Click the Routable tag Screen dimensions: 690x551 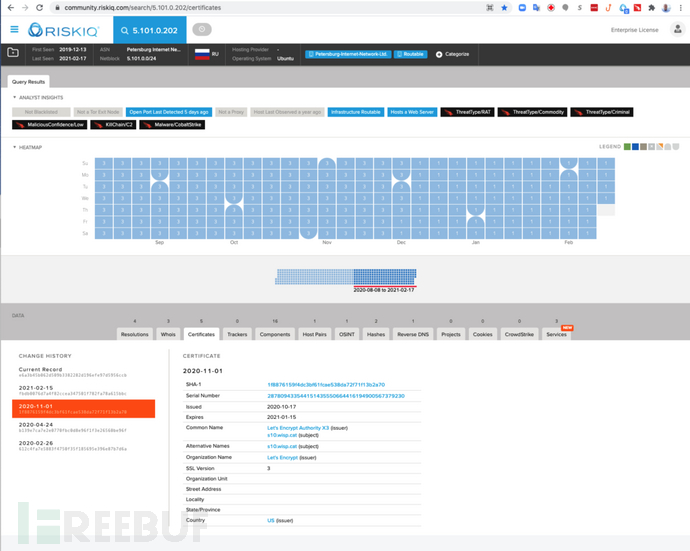click(410, 54)
